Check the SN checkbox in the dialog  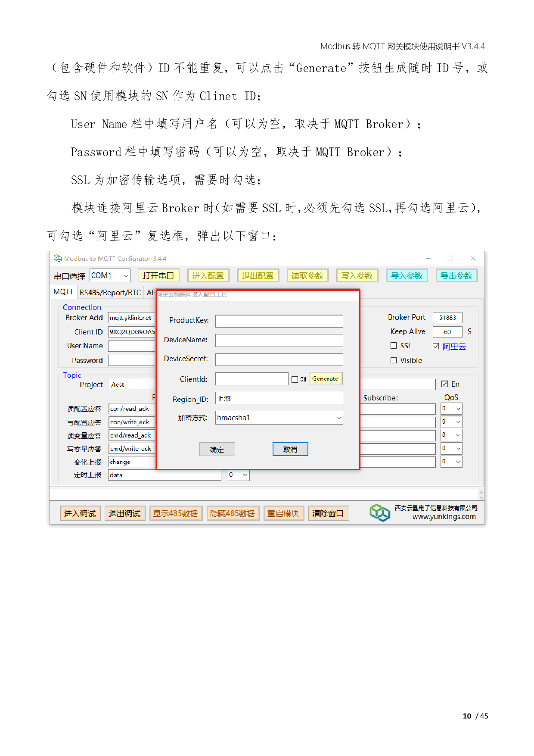click(x=295, y=379)
